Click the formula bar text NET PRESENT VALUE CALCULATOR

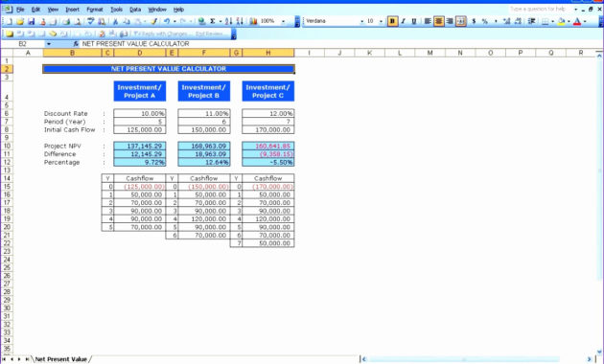click(135, 44)
